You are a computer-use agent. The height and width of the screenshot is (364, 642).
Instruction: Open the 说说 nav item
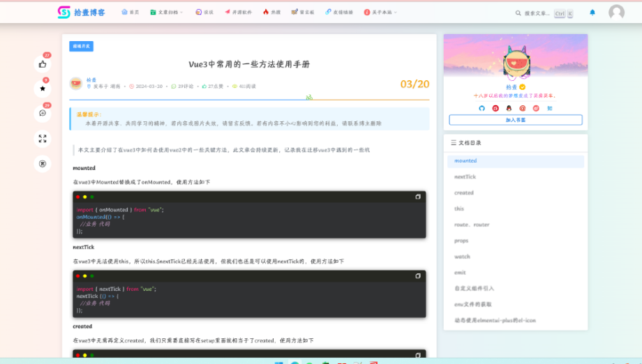click(x=204, y=13)
